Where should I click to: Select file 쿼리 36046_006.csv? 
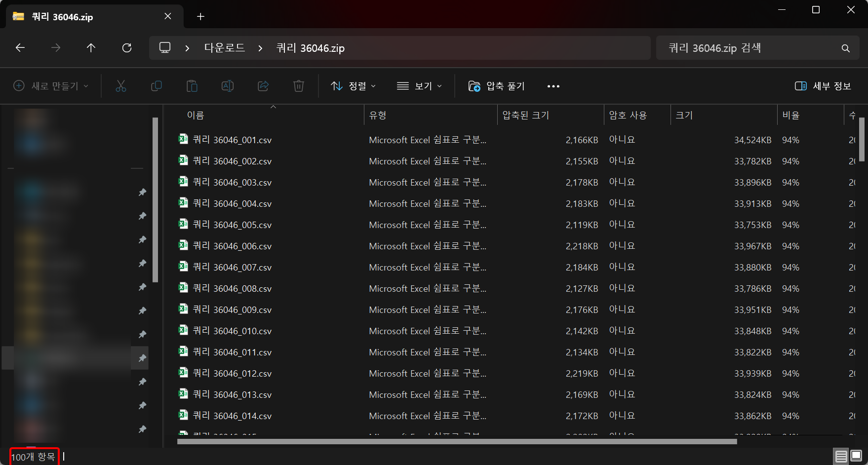(x=232, y=246)
